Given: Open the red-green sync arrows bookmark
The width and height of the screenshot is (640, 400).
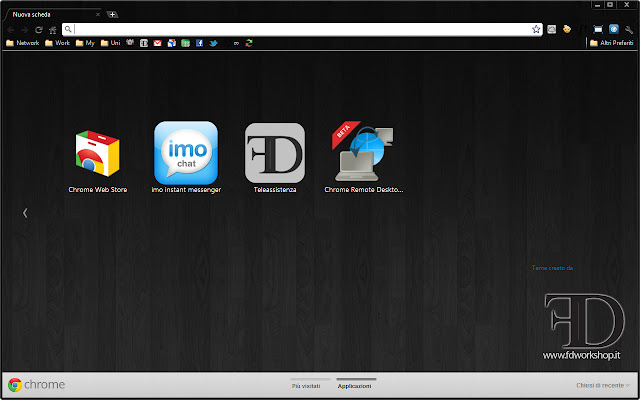Looking at the screenshot, I should pyautogui.click(x=249, y=43).
